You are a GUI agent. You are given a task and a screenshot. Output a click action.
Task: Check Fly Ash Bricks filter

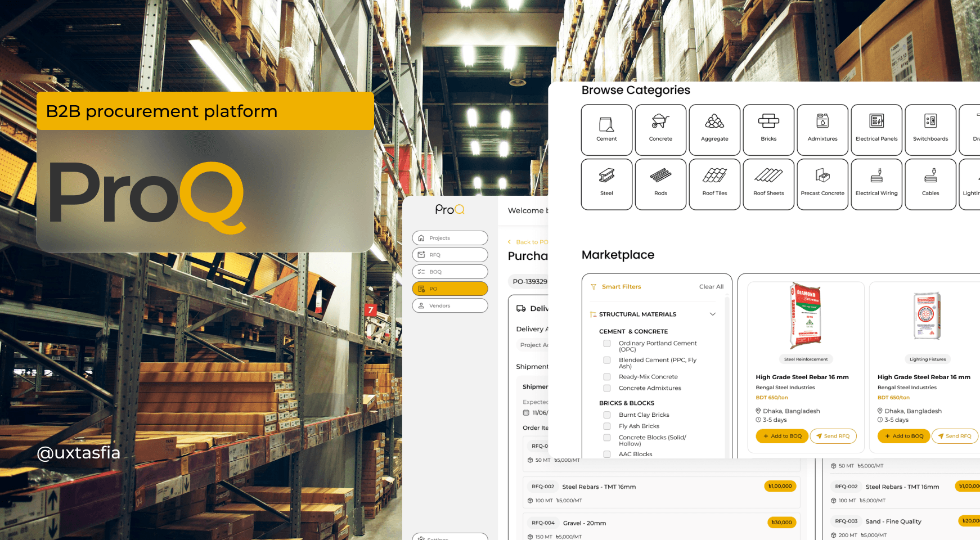coord(607,426)
